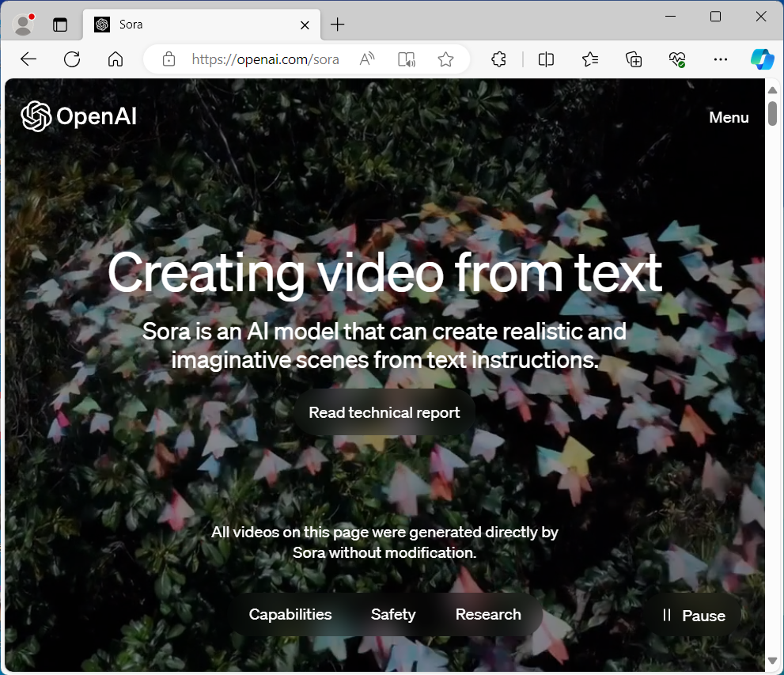Screen dimensions: 784x675
Task: Pause the background video
Action: [693, 616]
